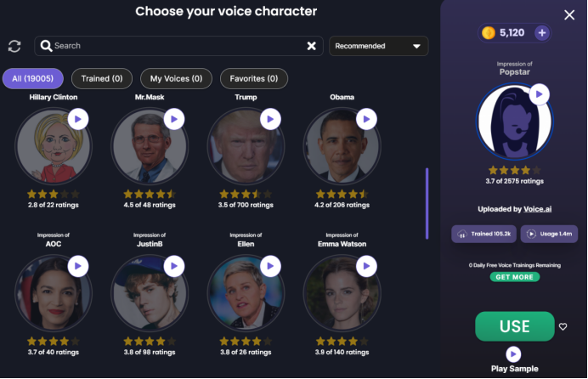Click the refresh voices icon
This screenshot has width=588, height=379.
14,46
